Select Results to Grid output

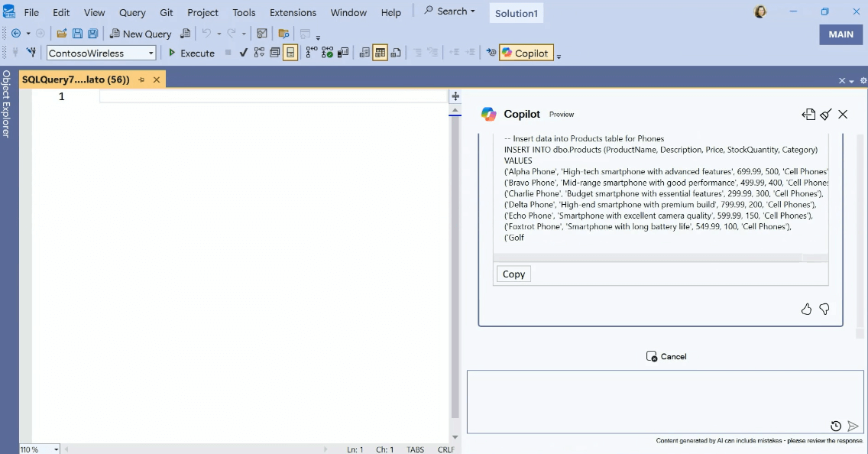tap(380, 53)
